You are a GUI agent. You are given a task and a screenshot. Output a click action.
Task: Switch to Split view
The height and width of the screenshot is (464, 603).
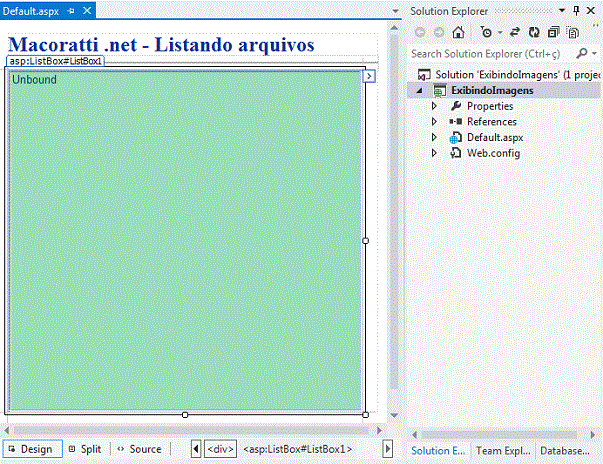[x=85, y=449]
